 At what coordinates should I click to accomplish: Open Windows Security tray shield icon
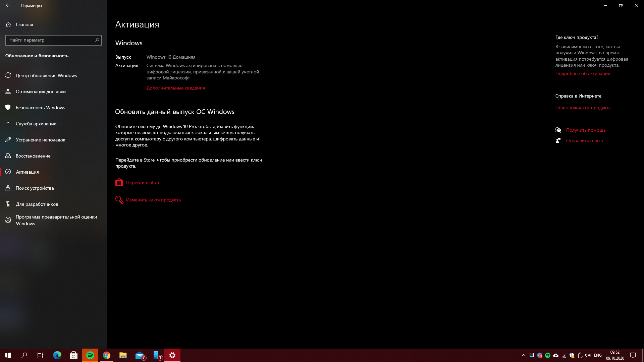pos(572,355)
